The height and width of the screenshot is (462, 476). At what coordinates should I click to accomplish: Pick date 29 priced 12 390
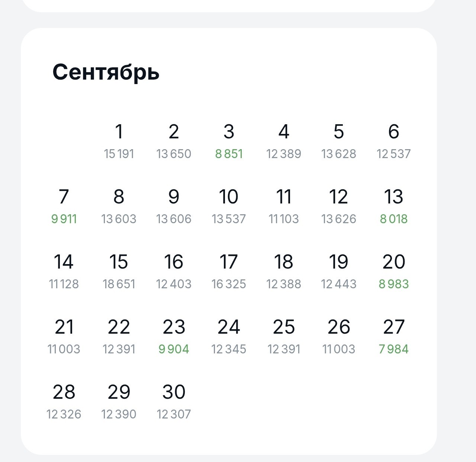(x=119, y=402)
